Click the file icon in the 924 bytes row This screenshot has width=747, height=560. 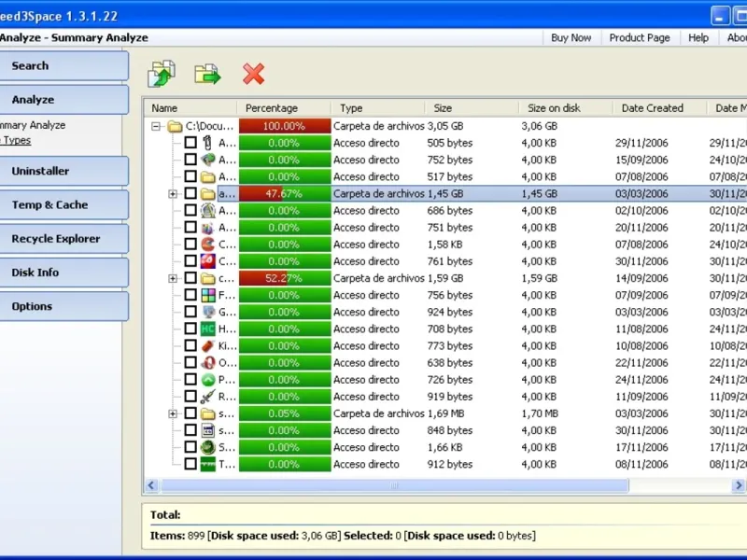(x=207, y=312)
